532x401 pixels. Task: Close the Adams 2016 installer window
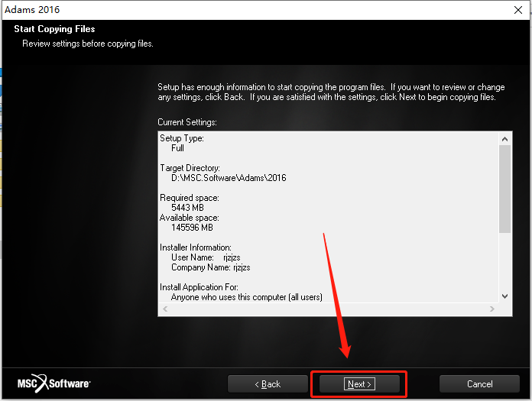518,10
